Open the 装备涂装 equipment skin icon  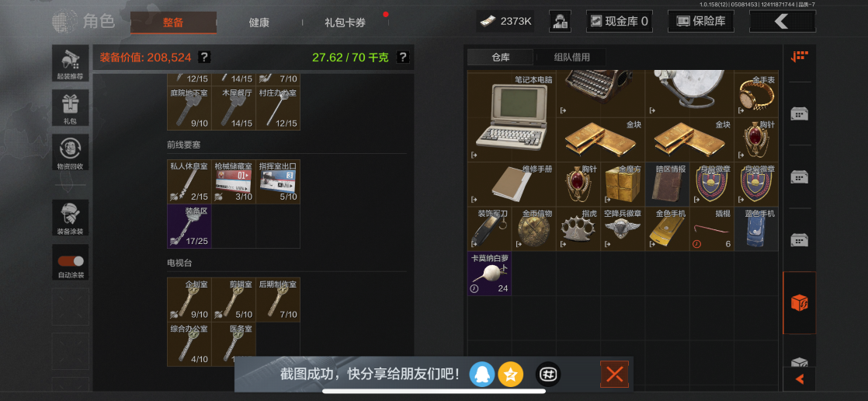pyautogui.click(x=71, y=218)
